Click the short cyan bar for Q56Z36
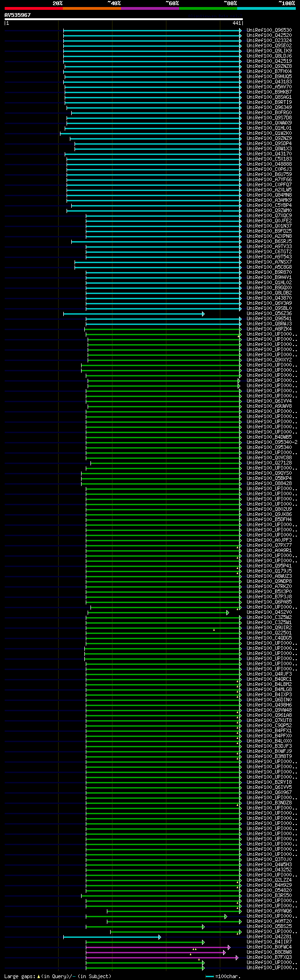Image resolution: width=300 pixels, height=980 pixels. [x=134, y=314]
